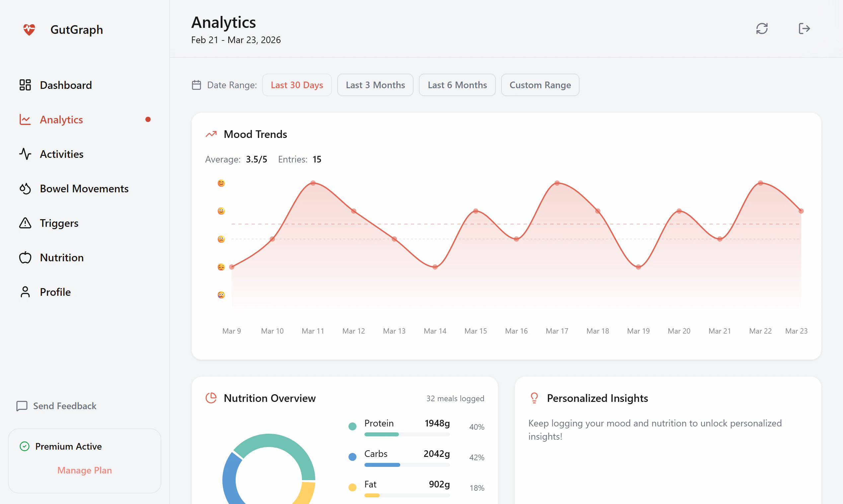The width and height of the screenshot is (843, 504).
Task: Click the Protein progress bar
Action: click(407, 434)
